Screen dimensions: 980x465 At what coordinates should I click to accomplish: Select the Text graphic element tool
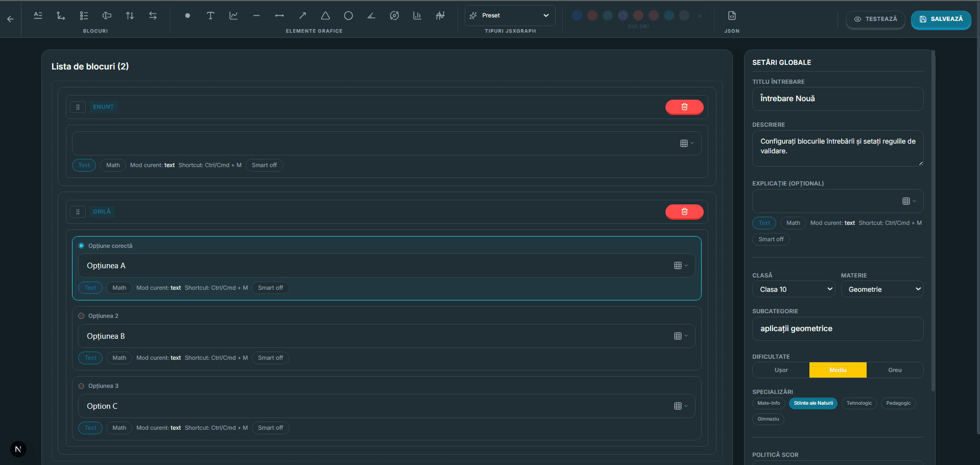pyautogui.click(x=210, y=16)
